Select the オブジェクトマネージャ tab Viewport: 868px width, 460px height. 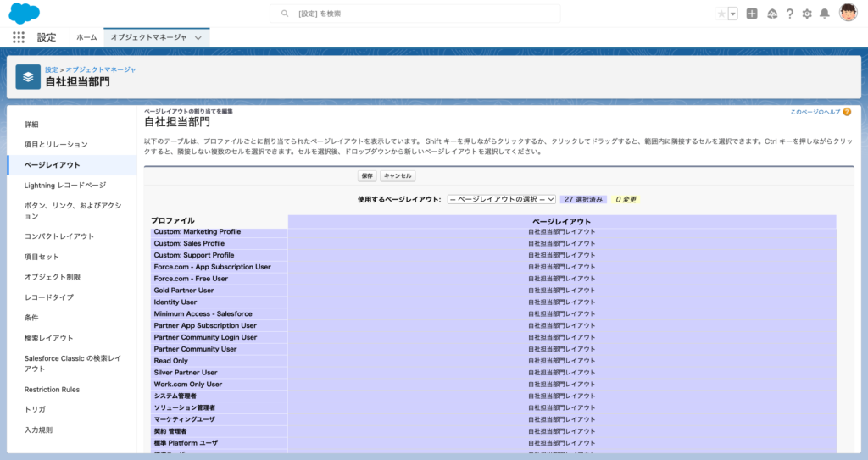[x=148, y=37]
